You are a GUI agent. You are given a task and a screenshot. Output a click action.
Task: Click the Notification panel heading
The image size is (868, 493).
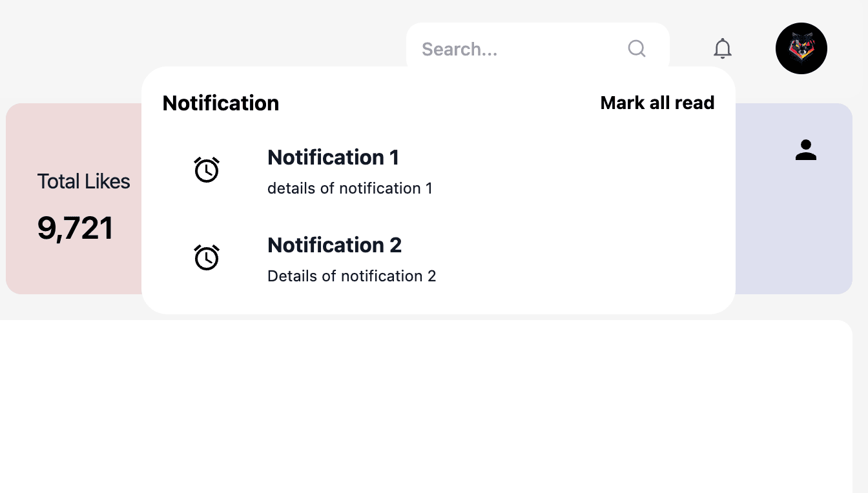click(221, 103)
